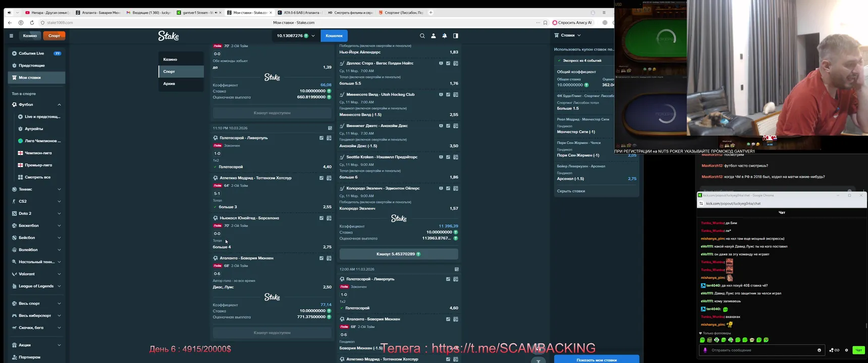Open the search magnifier icon

422,36
